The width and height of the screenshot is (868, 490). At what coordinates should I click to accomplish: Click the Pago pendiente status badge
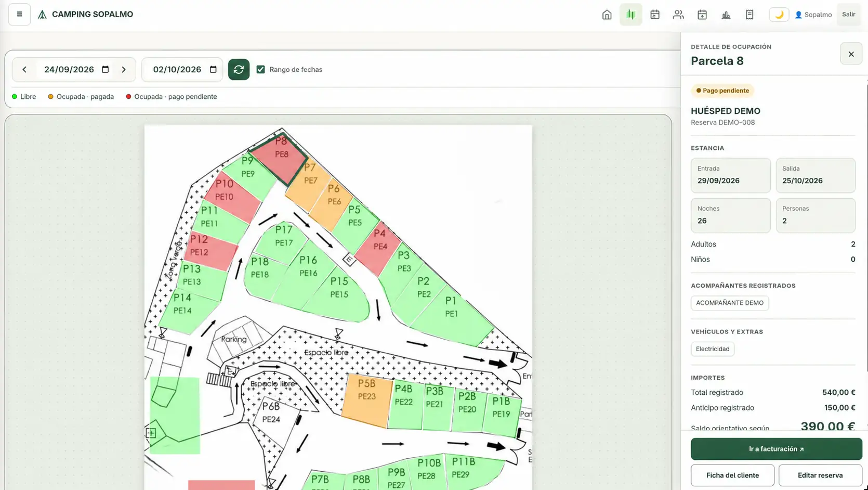(722, 91)
